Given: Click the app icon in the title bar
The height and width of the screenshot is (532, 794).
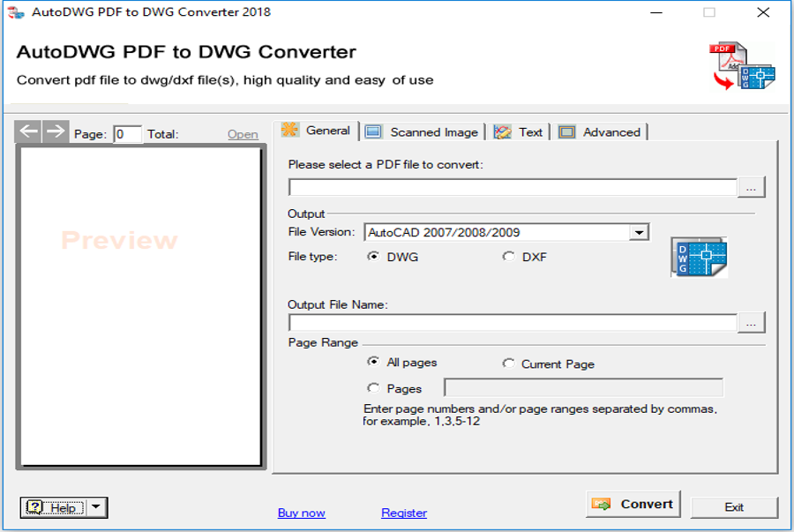Looking at the screenshot, I should [x=16, y=12].
